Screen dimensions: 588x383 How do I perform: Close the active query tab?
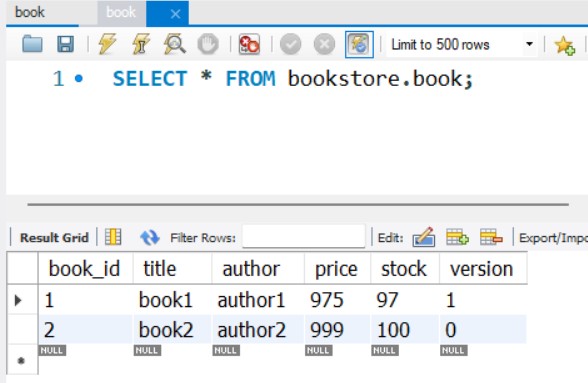[175, 14]
